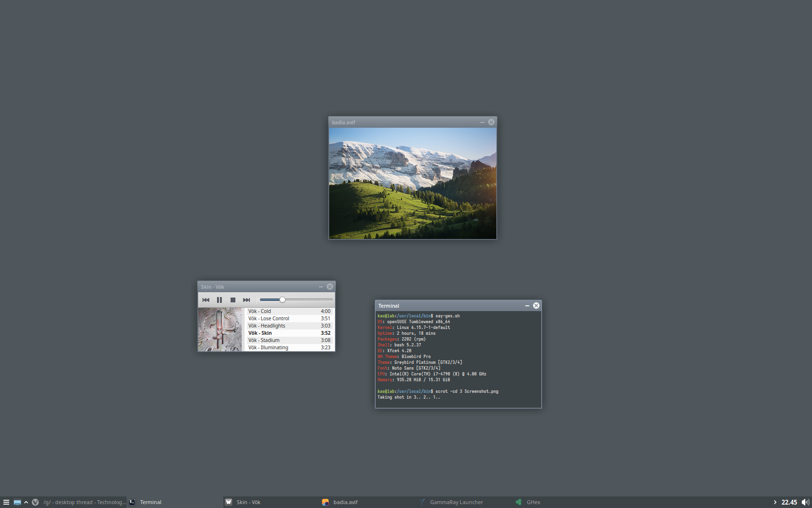Image resolution: width=812 pixels, height=508 pixels.
Task: Minimize the badia.avif image window
Action: (482, 122)
